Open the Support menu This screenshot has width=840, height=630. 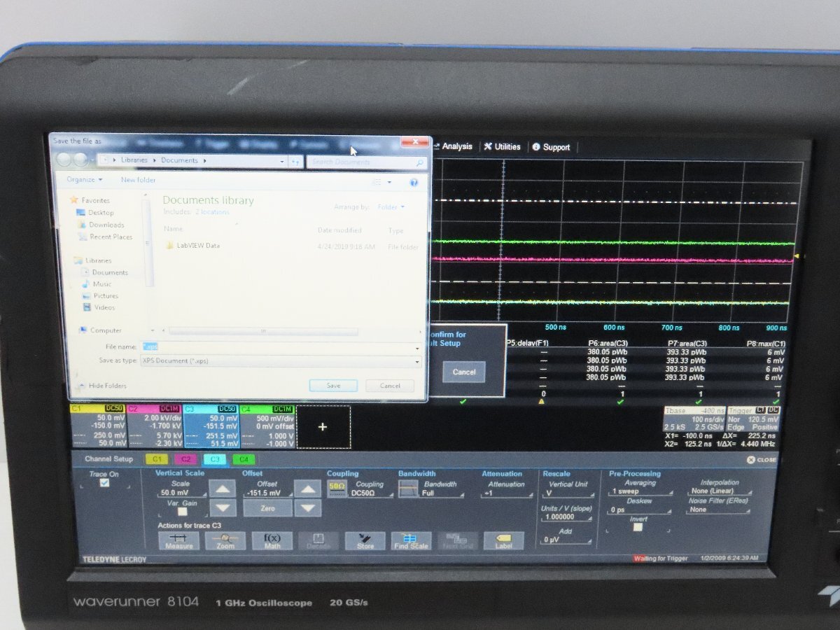pos(551,147)
